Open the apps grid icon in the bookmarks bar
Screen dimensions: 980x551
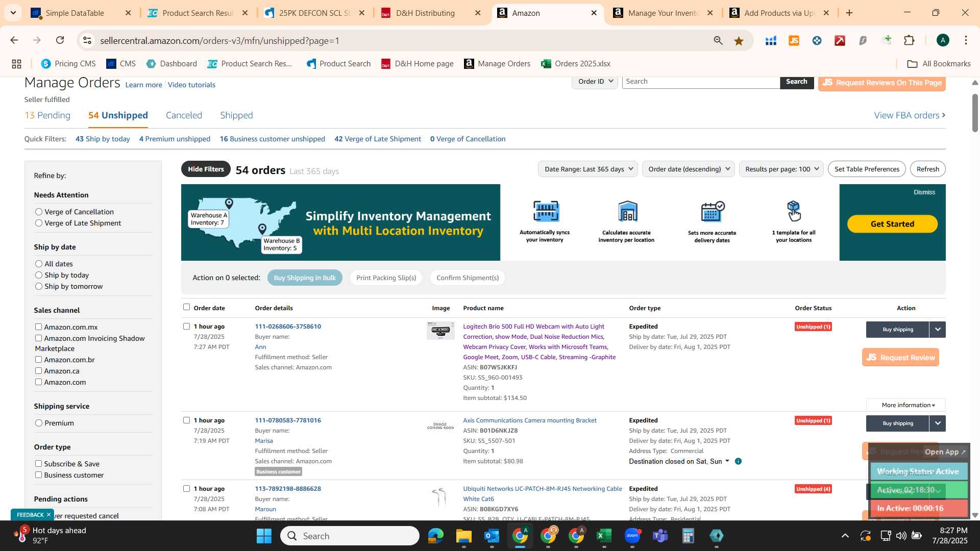pos(16,64)
